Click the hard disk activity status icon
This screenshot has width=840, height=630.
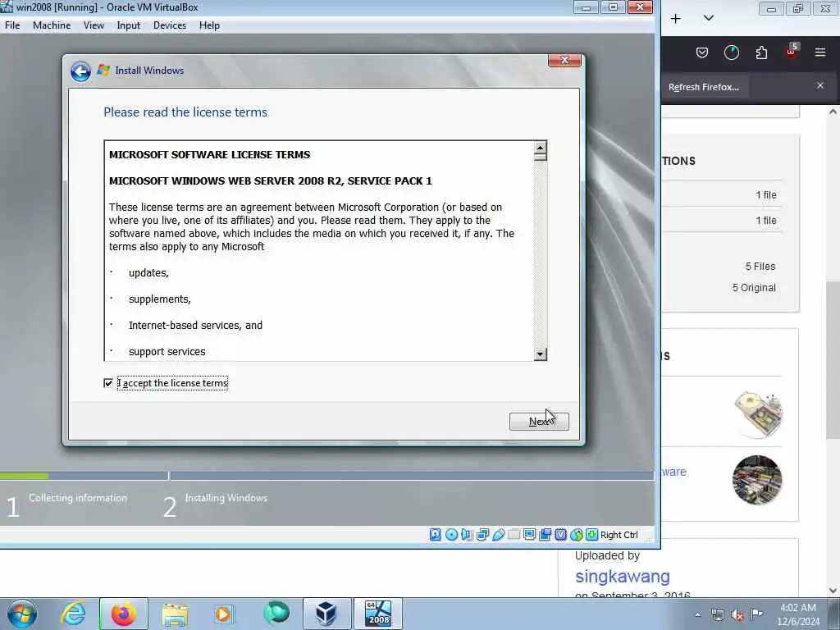(x=436, y=534)
